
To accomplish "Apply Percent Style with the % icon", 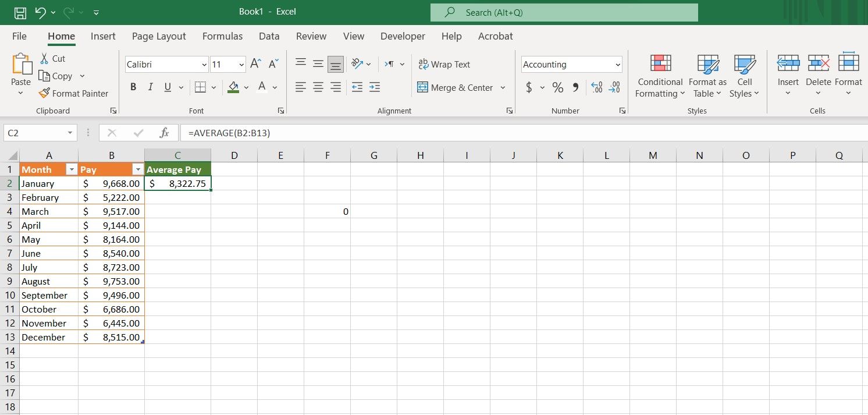I will 557,87.
